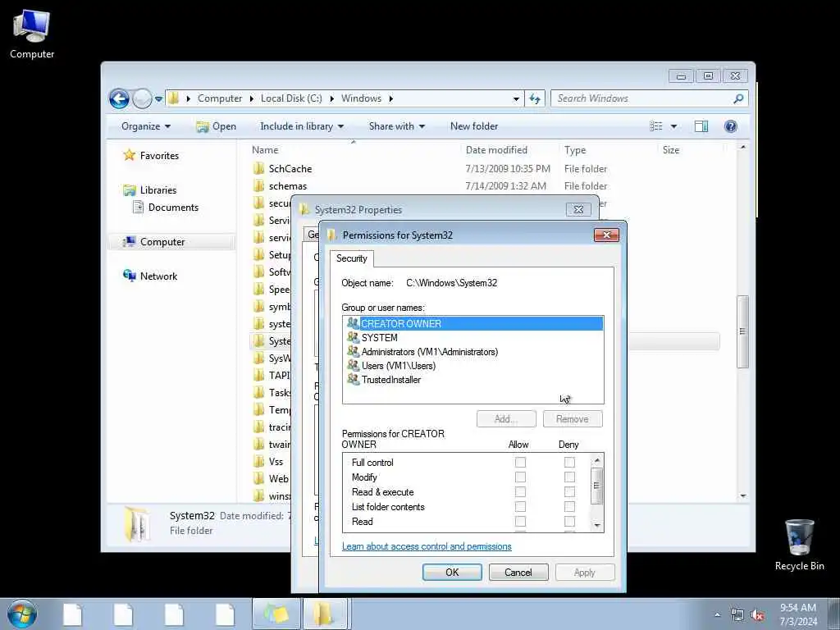Select Users (VM1\Users) entry
This screenshot has width=840, height=630.
tap(473, 365)
